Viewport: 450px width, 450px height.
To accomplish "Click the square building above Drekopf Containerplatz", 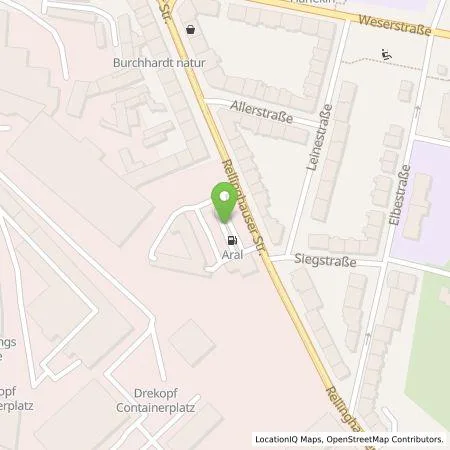I will coord(192,343).
